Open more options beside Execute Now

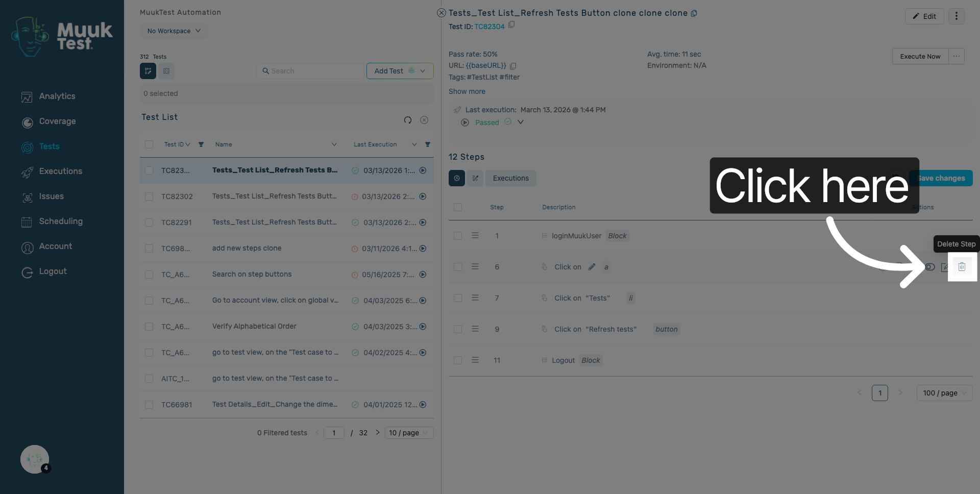957,56
